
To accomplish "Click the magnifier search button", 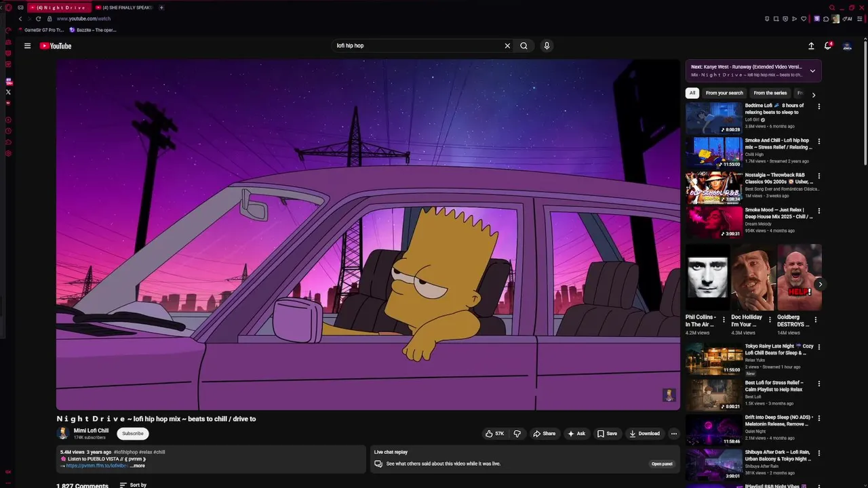I will (524, 46).
